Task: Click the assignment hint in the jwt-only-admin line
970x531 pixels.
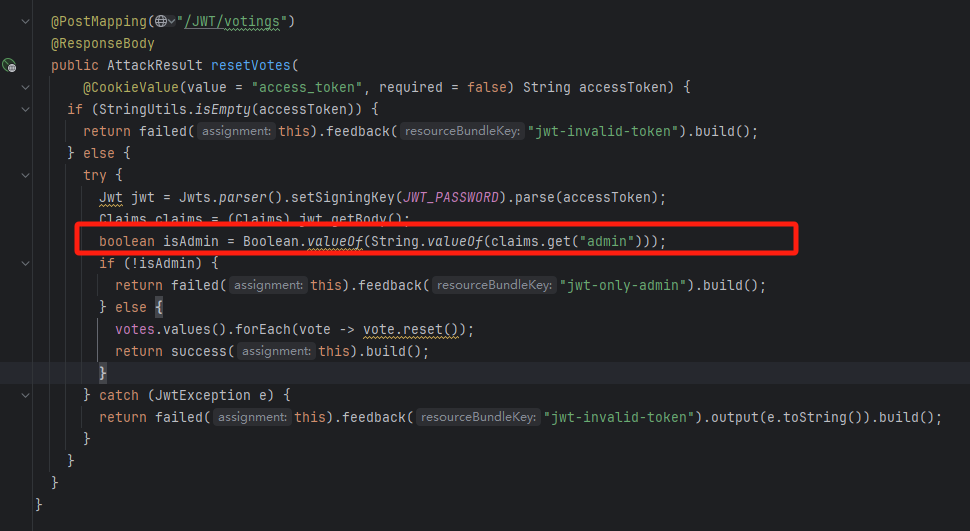Action: click(x=268, y=285)
